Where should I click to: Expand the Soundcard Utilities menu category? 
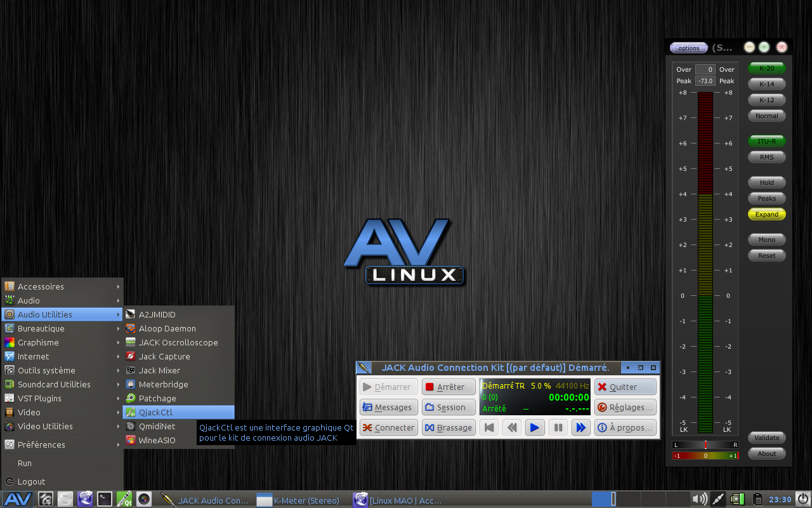tap(62, 384)
